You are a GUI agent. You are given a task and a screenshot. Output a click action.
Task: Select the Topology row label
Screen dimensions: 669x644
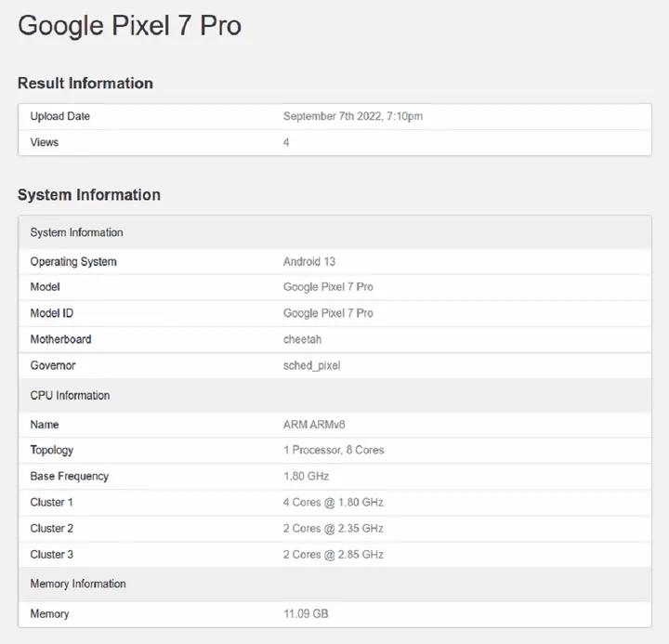click(52, 450)
